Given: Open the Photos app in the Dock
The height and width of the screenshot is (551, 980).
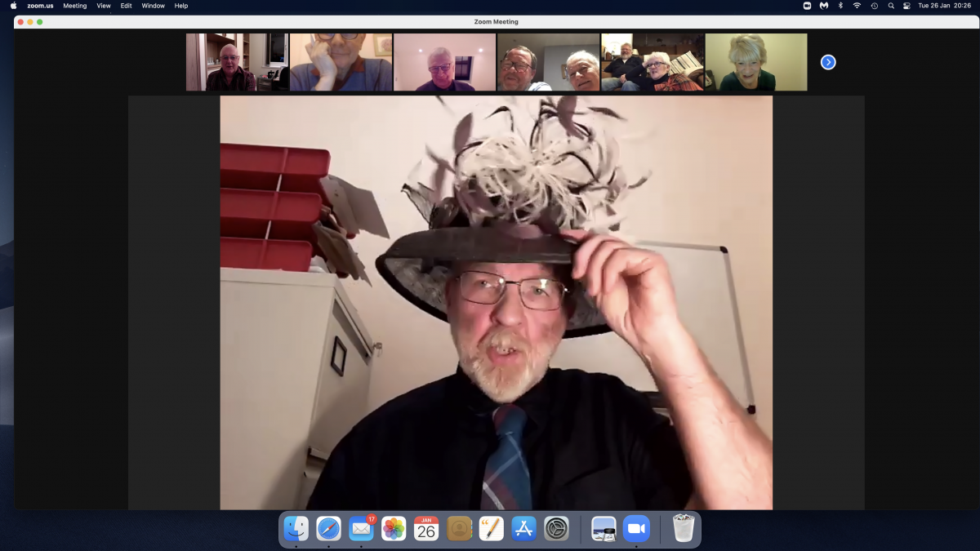Looking at the screenshot, I should pos(394,529).
